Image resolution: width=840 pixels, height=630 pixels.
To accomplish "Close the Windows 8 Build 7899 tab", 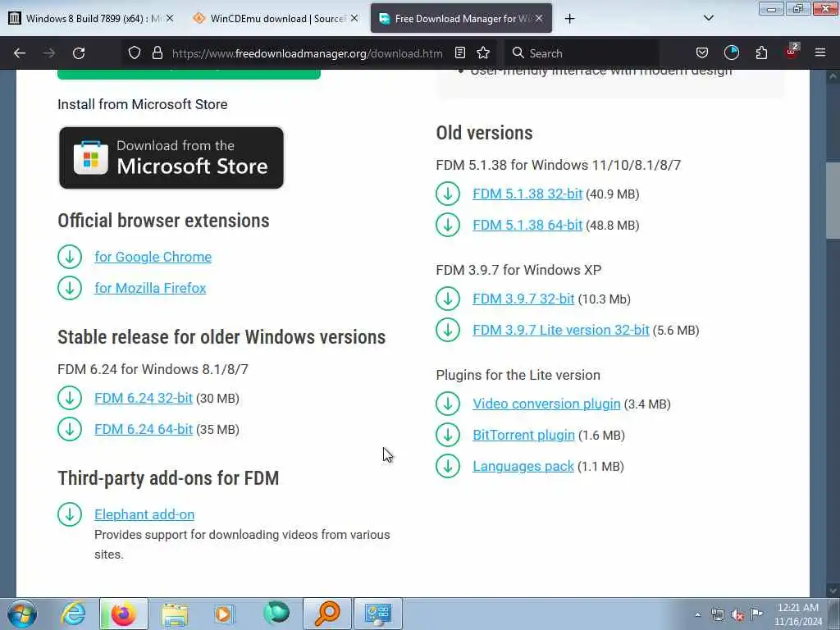I will (169, 18).
